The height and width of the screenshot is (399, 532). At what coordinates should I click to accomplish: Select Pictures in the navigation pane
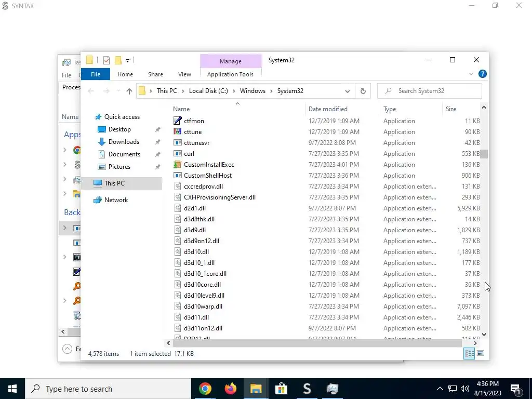119,167
